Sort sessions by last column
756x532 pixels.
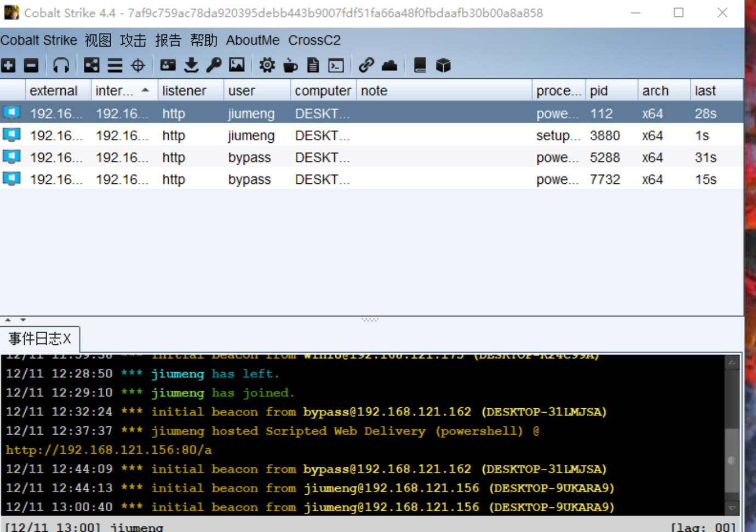[717, 90]
